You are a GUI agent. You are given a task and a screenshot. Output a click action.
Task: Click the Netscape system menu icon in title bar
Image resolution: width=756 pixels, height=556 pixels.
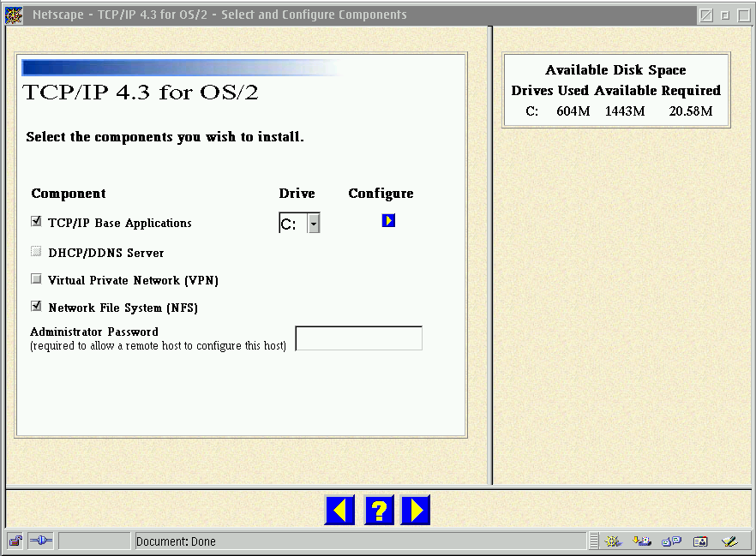pyautogui.click(x=15, y=15)
